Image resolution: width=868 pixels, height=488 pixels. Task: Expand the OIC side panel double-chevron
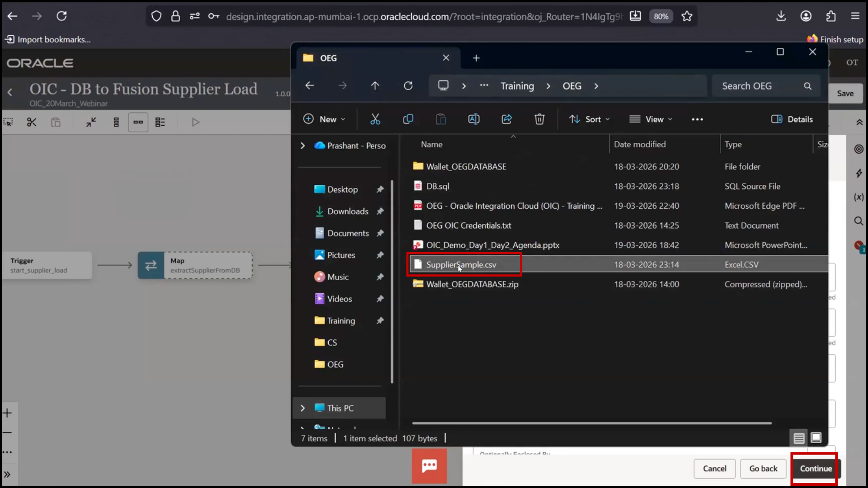click(7, 474)
